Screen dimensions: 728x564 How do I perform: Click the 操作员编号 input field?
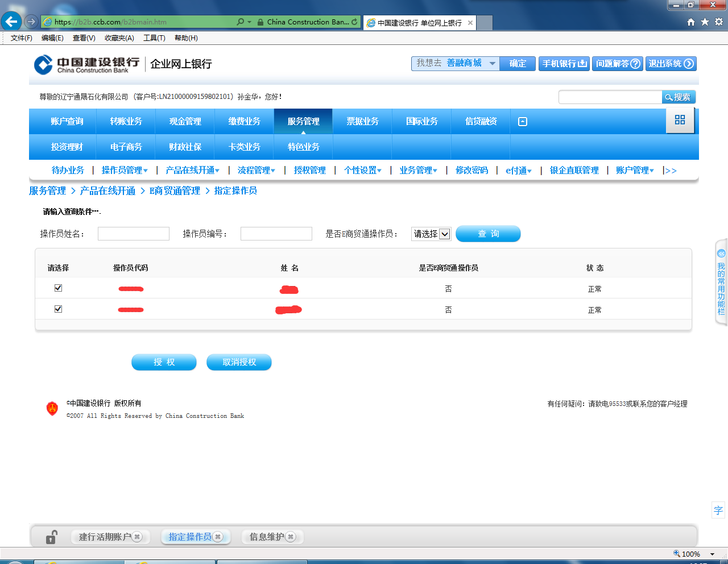tap(276, 234)
